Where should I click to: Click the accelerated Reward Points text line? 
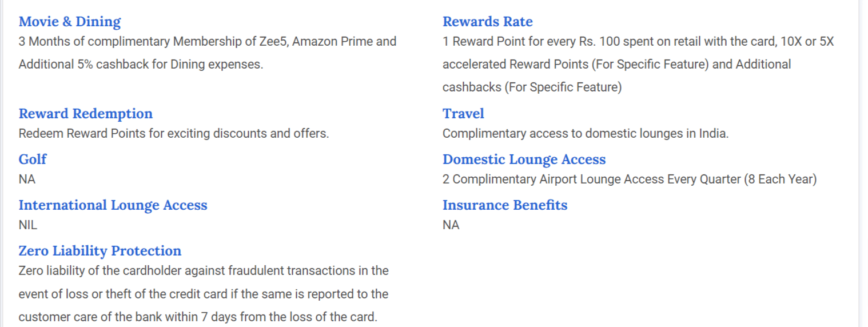click(616, 65)
